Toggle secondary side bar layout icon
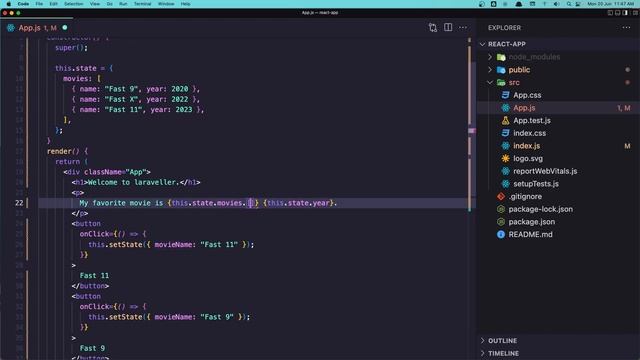 [x=625, y=13]
